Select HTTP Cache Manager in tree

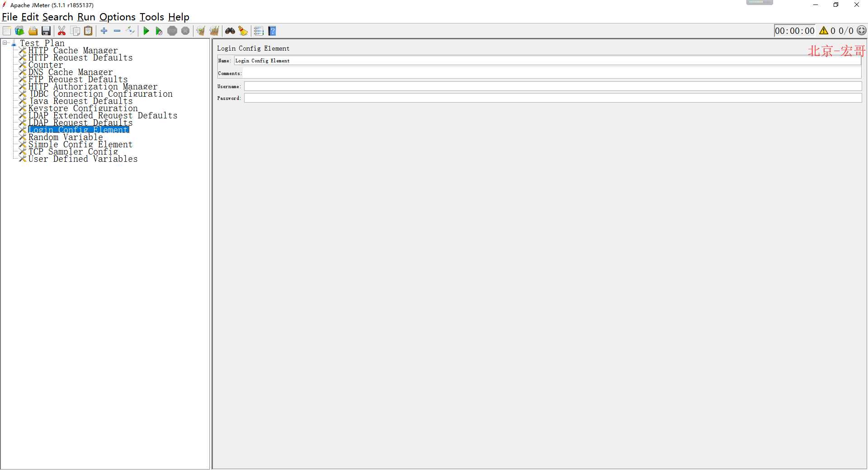73,51
